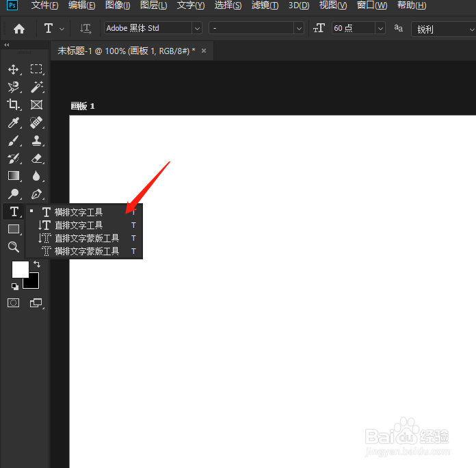Select the Rectangle shape tool
The width and height of the screenshot is (476, 468).
coord(14,229)
